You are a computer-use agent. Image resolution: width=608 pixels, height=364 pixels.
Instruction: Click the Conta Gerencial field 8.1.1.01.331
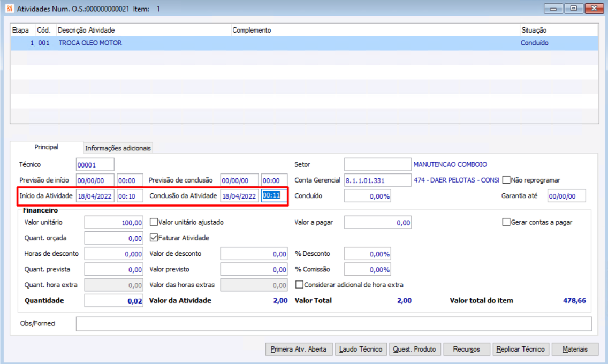pos(378,180)
